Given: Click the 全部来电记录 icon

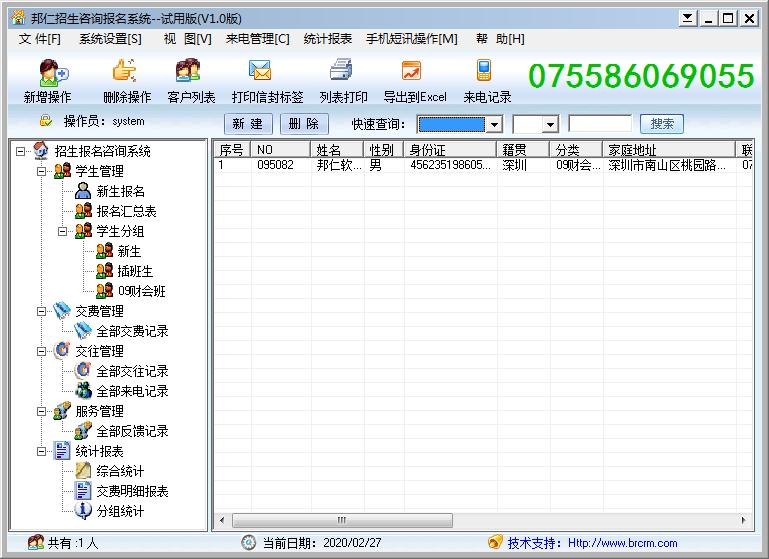Looking at the screenshot, I should tap(83, 391).
